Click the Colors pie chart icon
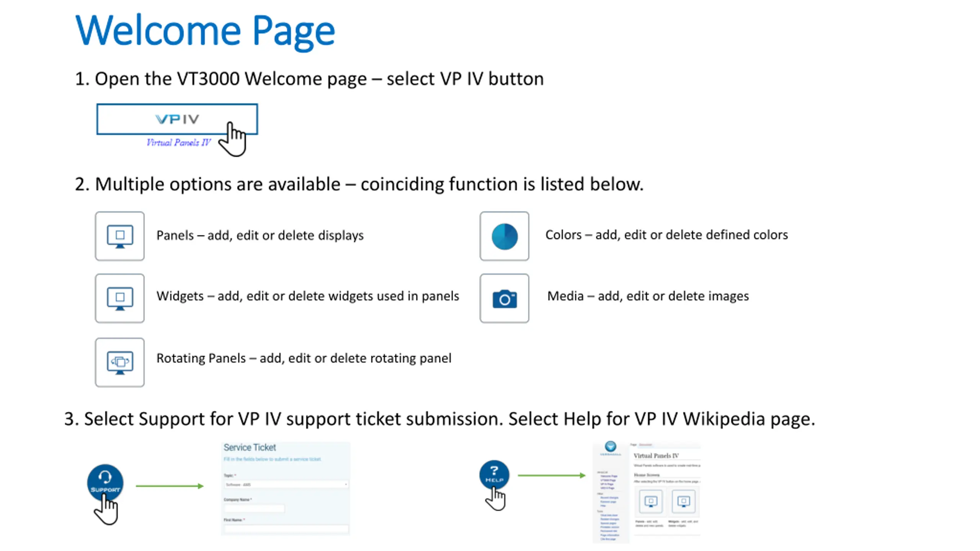Image resolution: width=980 pixels, height=551 pixels. 504,236
